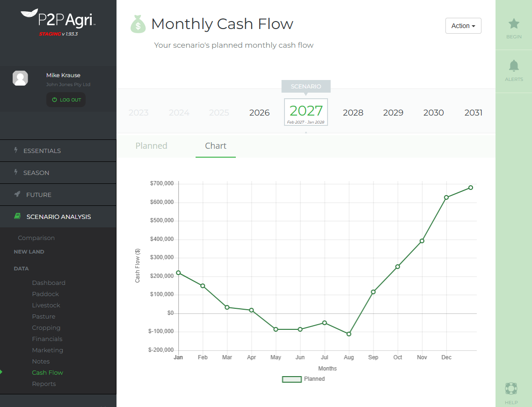Click the money bag icon
This screenshot has height=407, width=532.
(138, 24)
